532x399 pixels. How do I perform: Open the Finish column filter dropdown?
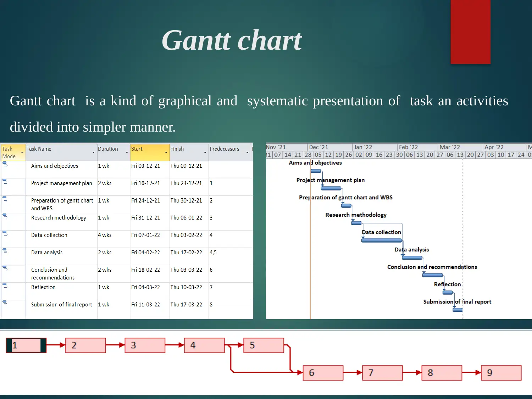[x=205, y=153]
